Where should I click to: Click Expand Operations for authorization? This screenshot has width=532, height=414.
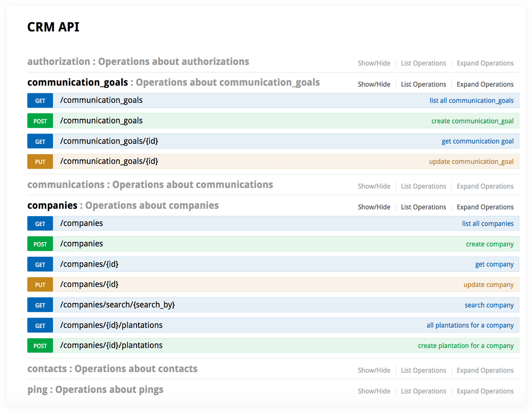click(485, 63)
